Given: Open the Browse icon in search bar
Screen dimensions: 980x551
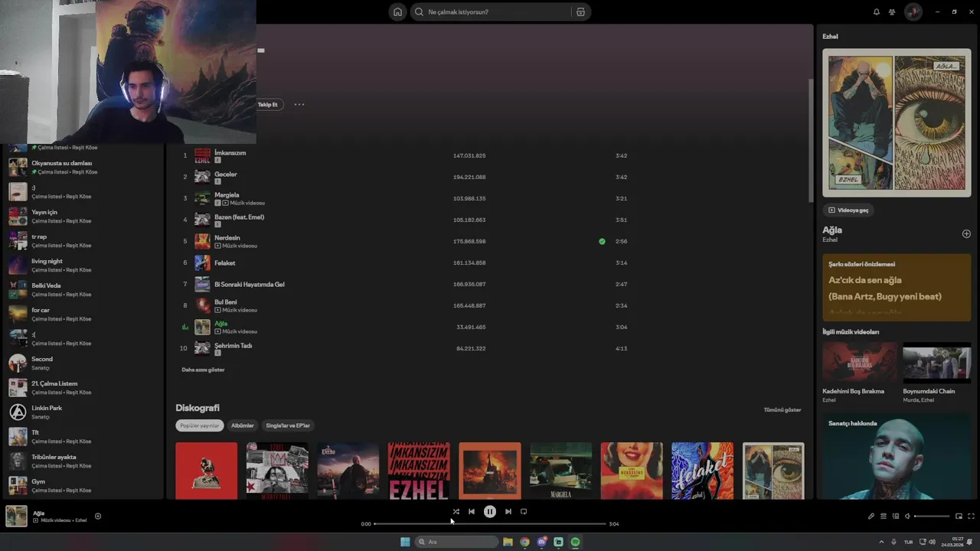Looking at the screenshot, I should click(580, 11).
